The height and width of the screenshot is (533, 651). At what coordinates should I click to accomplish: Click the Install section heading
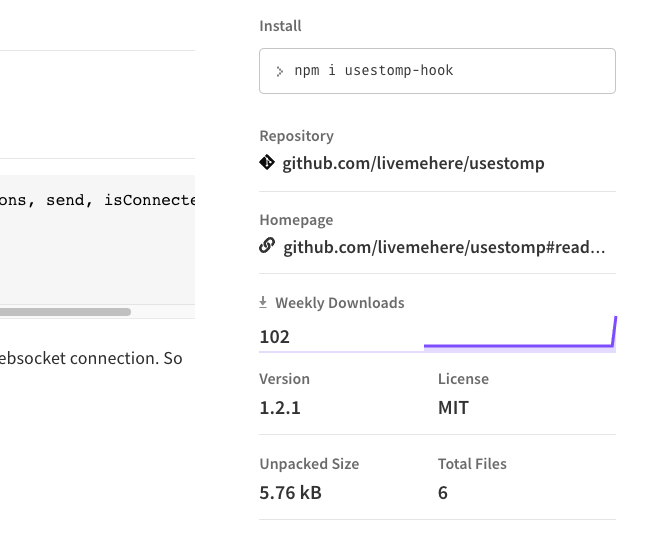[x=280, y=26]
